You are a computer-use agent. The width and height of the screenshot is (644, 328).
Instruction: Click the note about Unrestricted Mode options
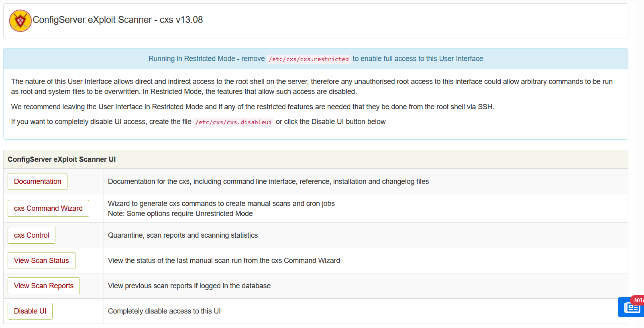click(x=180, y=214)
